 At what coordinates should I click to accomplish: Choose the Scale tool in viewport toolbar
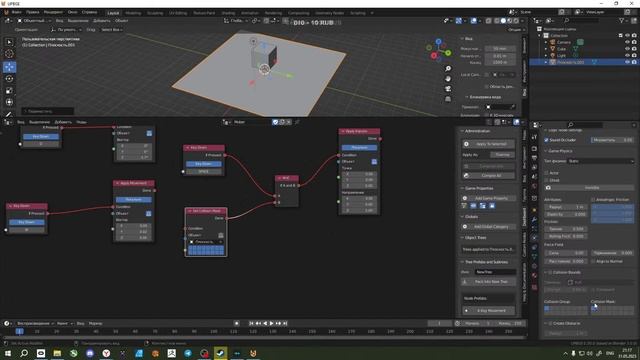(x=9, y=90)
